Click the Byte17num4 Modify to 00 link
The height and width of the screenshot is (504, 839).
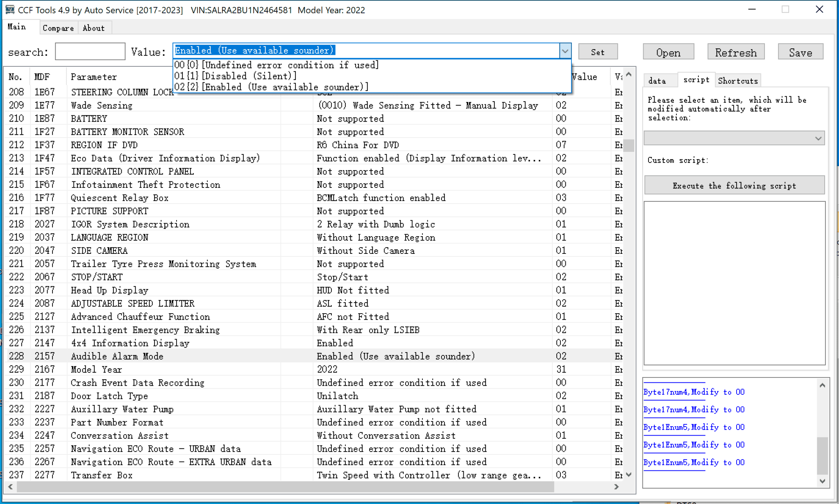click(694, 392)
